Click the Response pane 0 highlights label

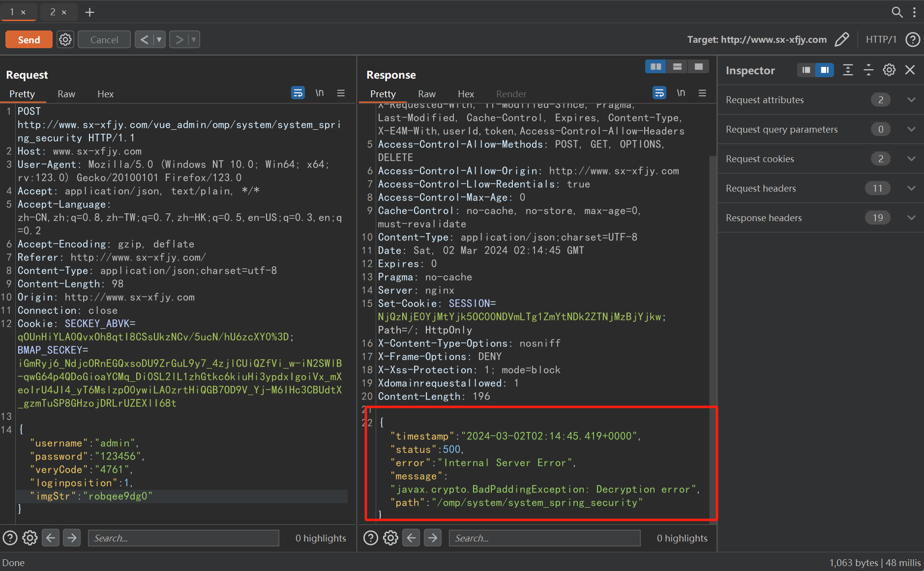[x=682, y=538]
